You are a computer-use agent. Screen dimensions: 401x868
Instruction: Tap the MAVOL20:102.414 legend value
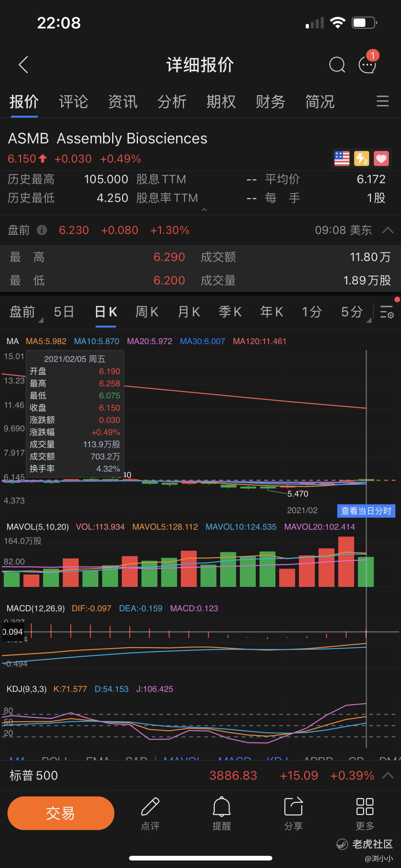click(319, 527)
